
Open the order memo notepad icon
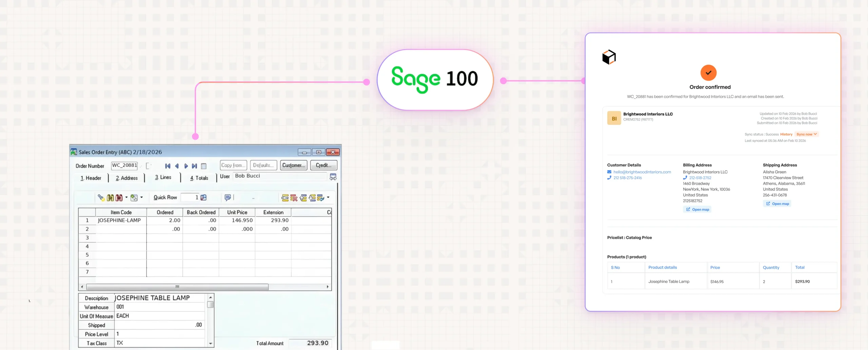point(204,166)
